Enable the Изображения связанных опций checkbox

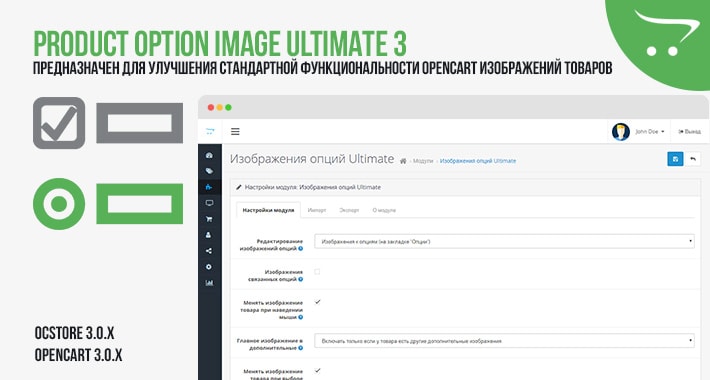[x=317, y=272]
